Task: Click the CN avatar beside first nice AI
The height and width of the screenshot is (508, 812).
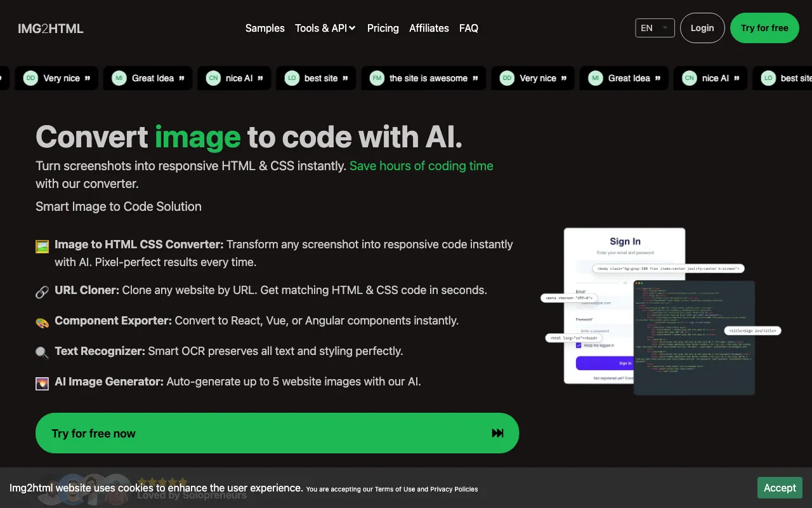Action: pyautogui.click(x=213, y=78)
